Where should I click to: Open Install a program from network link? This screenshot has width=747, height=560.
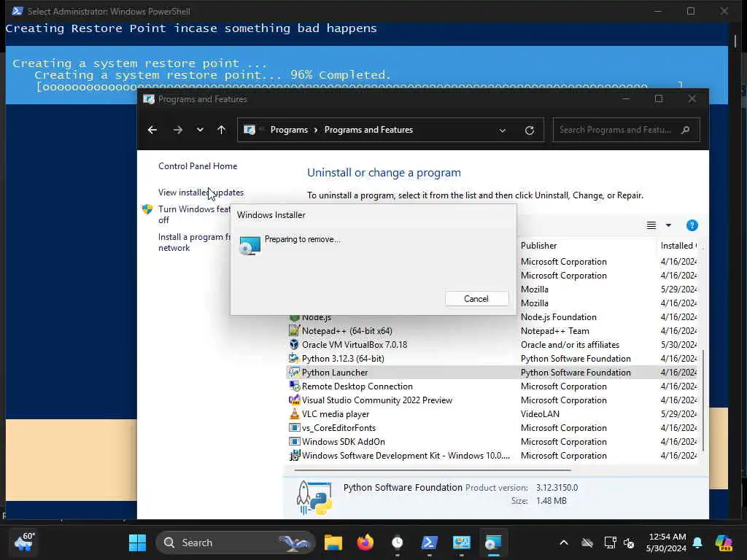tap(194, 242)
